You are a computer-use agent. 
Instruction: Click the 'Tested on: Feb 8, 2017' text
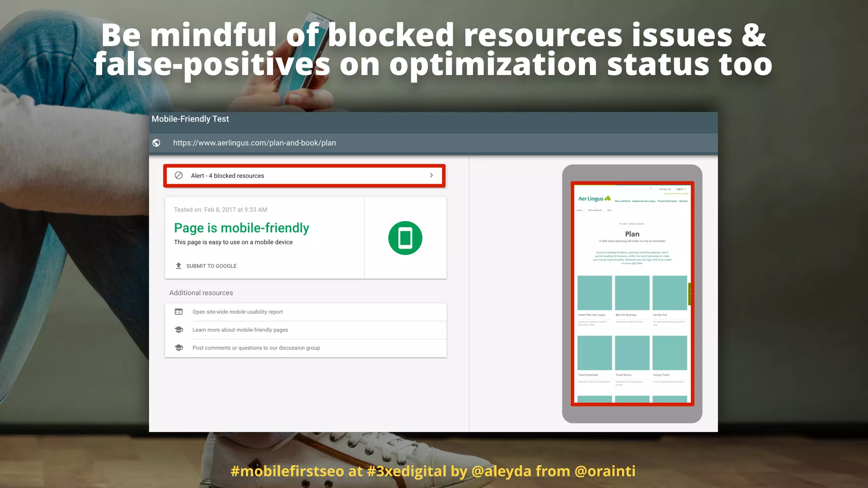click(x=220, y=210)
